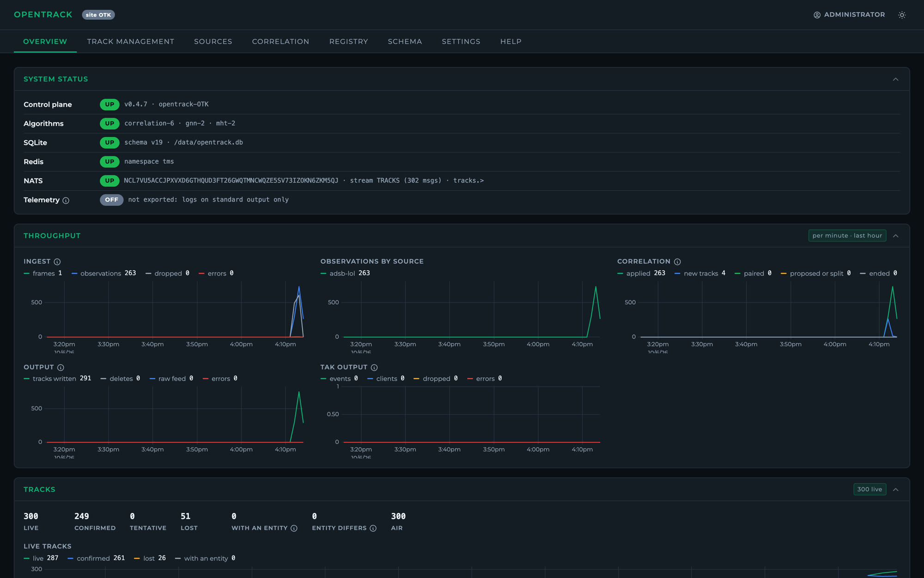Image resolution: width=924 pixels, height=578 pixels.
Task: Click the Control plane UP status badge
Action: [x=109, y=105]
